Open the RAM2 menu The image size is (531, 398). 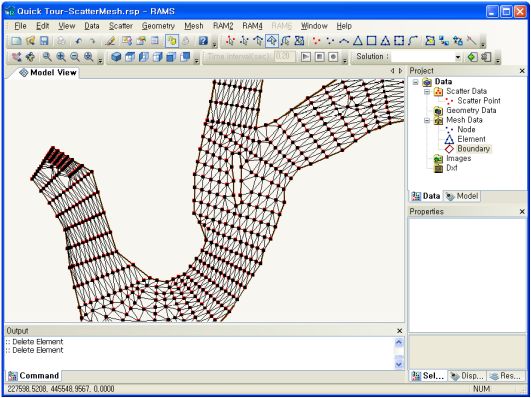click(x=223, y=26)
